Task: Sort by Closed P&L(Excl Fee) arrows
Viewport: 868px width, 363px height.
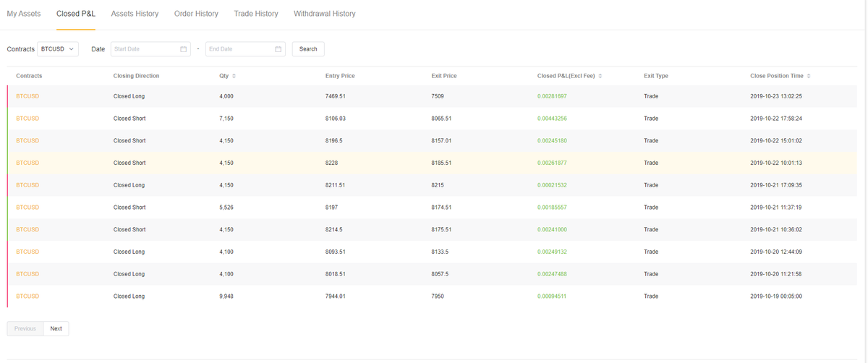Action: [x=600, y=76]
